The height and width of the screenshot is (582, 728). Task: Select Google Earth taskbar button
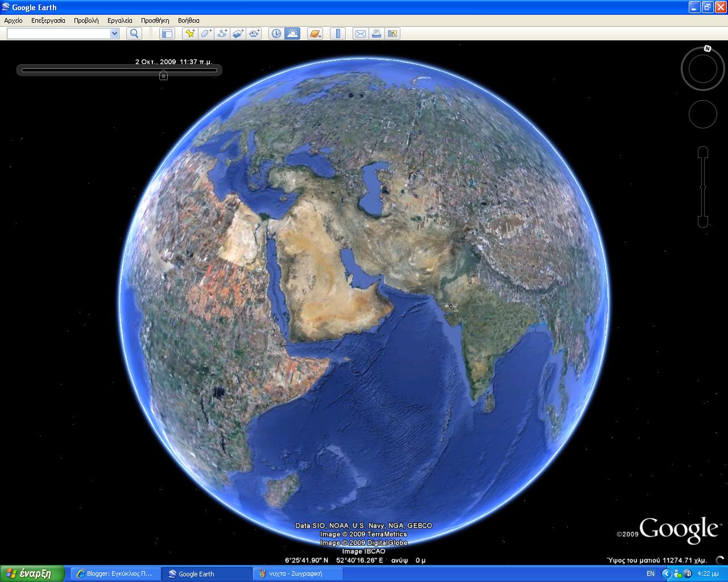click(207, 573)
